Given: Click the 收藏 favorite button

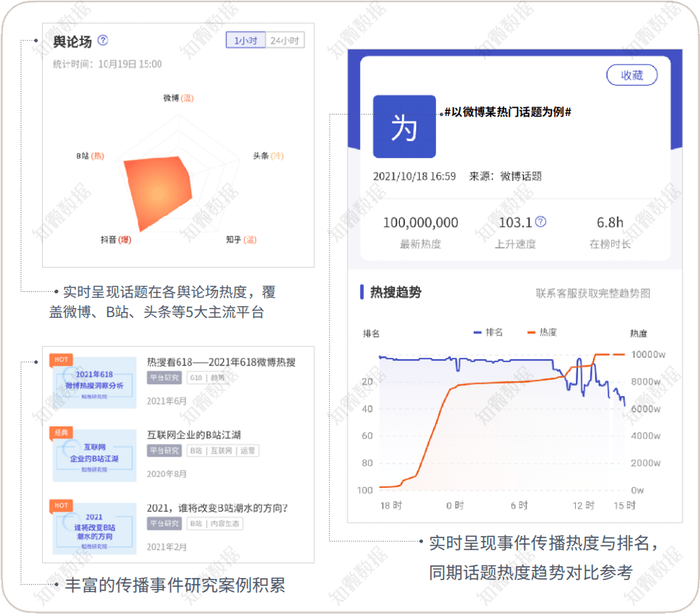Looking at the screenshot, I should click(632, 75).
